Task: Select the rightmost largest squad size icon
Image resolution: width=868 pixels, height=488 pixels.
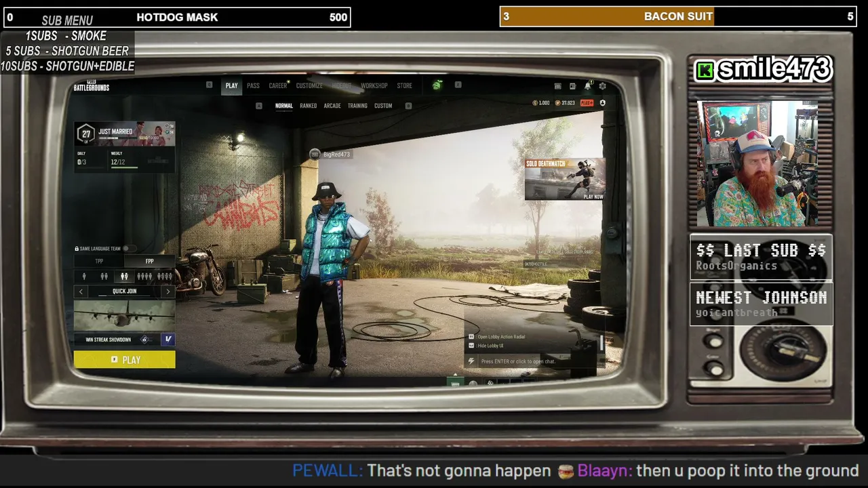Action: 165,277
